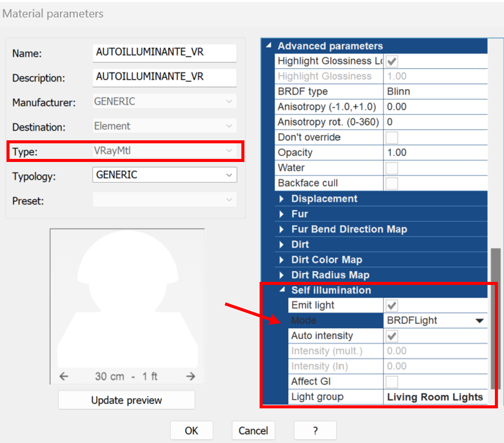
Task: Click the right arrow to enlarge preview scale
Action: [190, 377]
